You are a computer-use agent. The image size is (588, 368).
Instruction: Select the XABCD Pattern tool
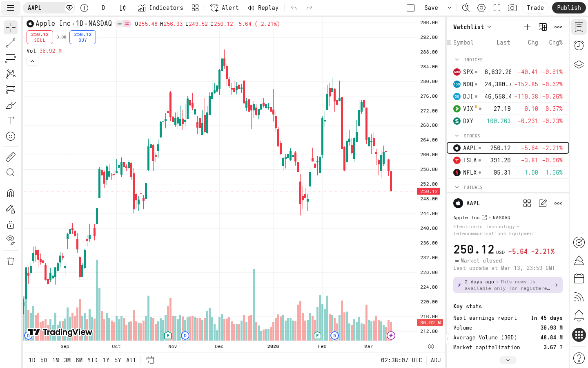[x=10, y=74]
